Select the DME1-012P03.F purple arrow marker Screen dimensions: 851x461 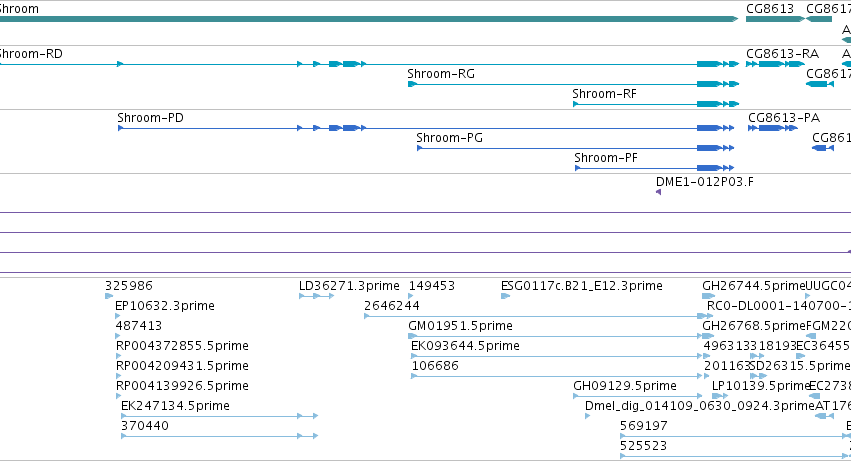click(x=658, y=192)
